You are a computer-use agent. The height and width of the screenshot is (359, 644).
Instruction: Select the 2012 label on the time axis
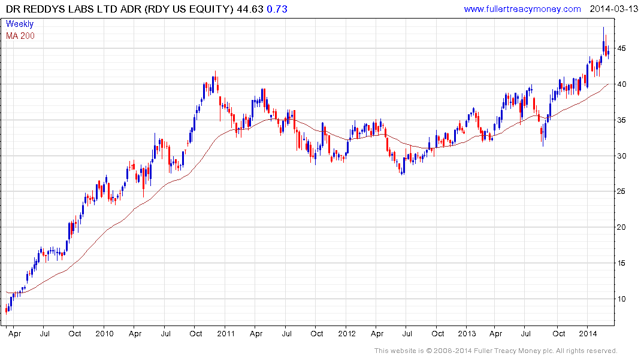tap(346, 333)
